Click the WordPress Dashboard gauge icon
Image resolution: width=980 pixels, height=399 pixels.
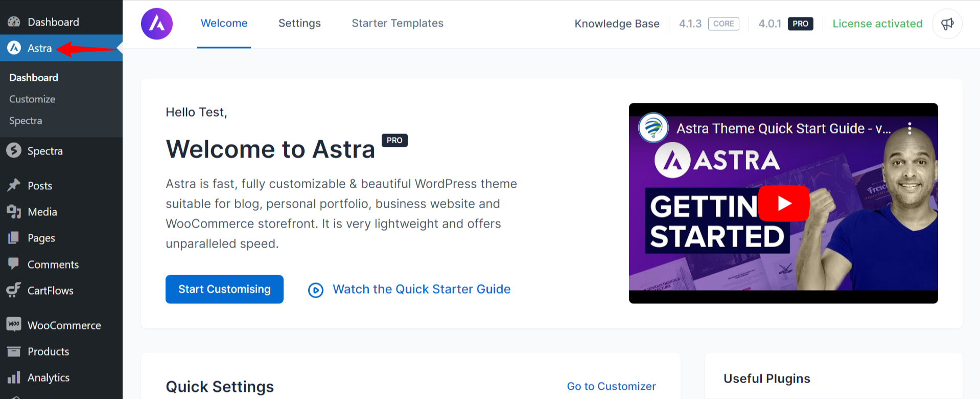pyautogui.click(x=14, y=22)
